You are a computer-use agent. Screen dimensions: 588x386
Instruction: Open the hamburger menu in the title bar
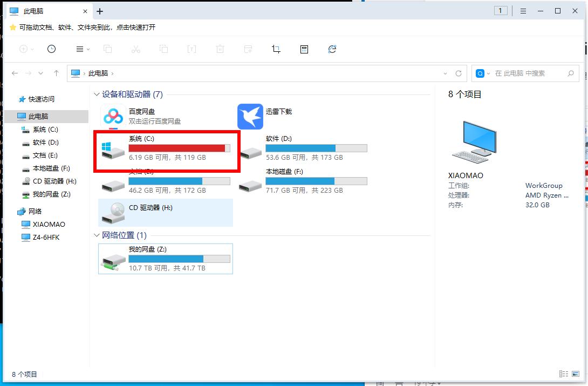tap(523, 10)
